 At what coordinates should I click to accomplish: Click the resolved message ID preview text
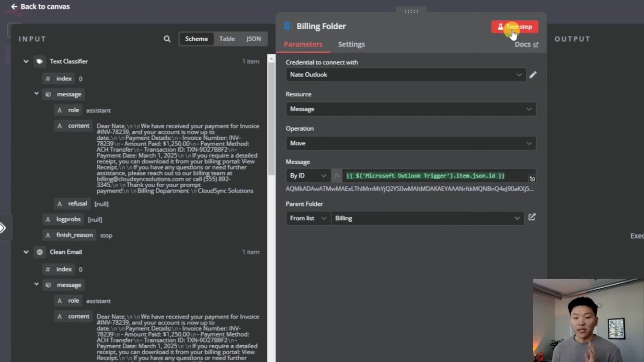(x=410, y=189)
